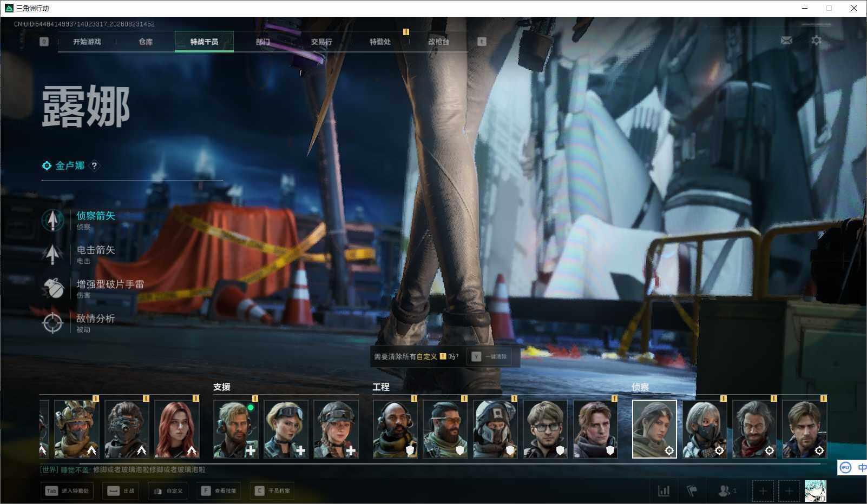This screenshot has width=867, height=504.
Task: Click the 出战 deploy button
Action: tap(121, 491)
